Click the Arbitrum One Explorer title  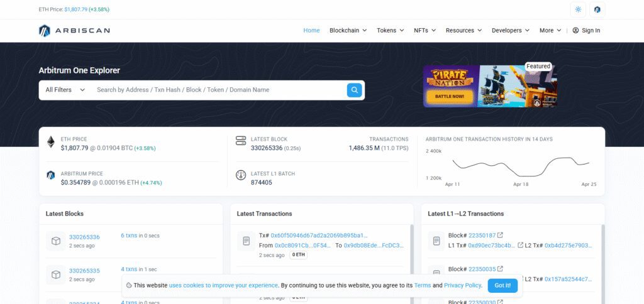pyautogui.click(x=79, y=70)
